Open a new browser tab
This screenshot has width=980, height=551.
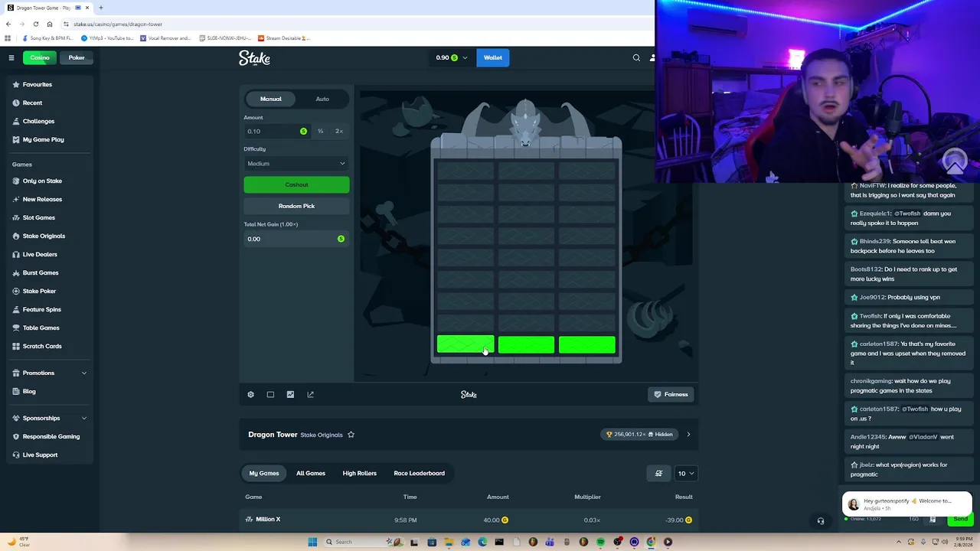tap(100, 8)
